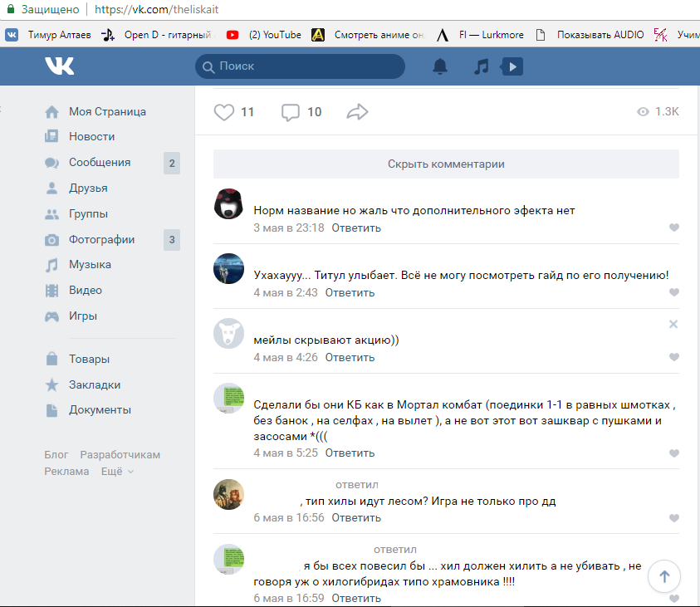The width and height of the screenshot is (700, 607).
Task: Click the VK logo in header
Action: (x=59, y=66)
